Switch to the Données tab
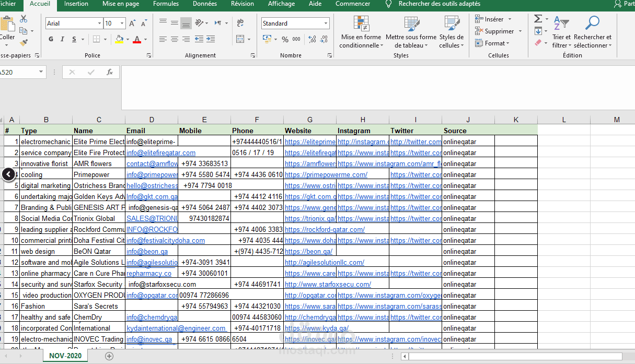 tap(205, 4)
